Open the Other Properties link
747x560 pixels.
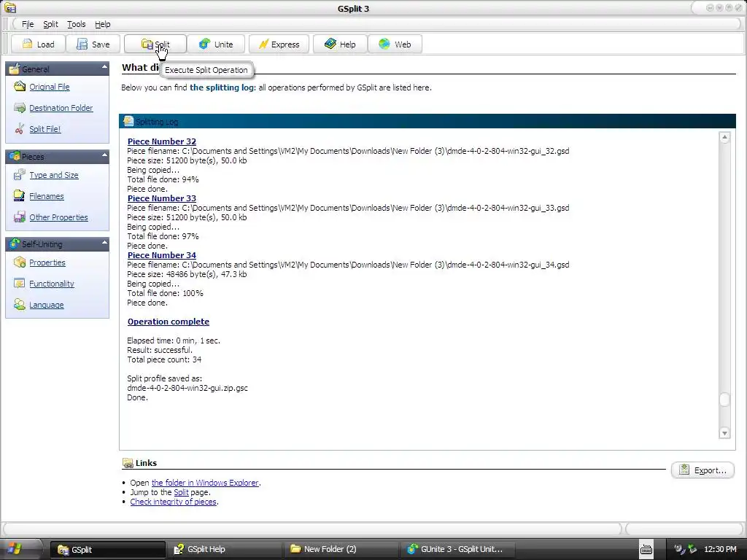[58, 217]
